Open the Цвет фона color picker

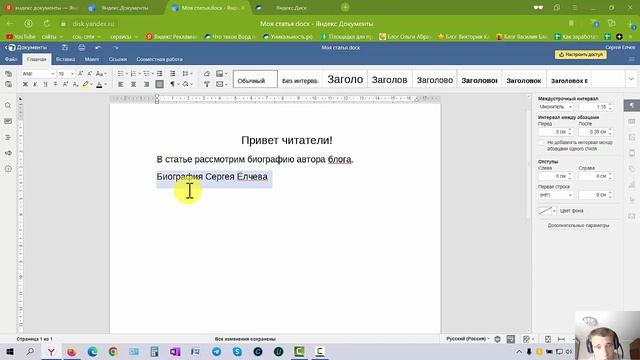pos(547,211)
